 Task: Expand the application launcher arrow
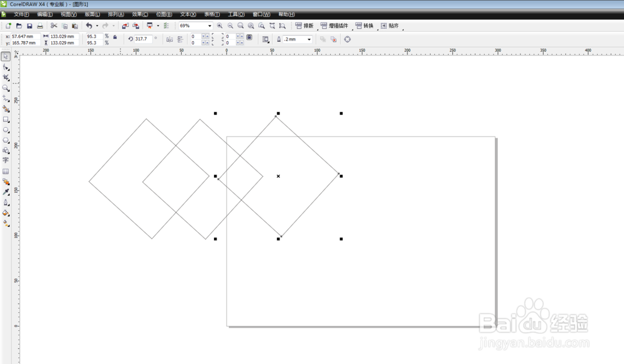(158, 26)
